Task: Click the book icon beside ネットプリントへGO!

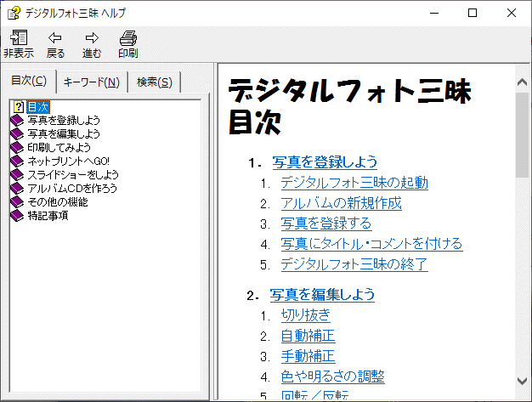Action: [x=18, y=161]
